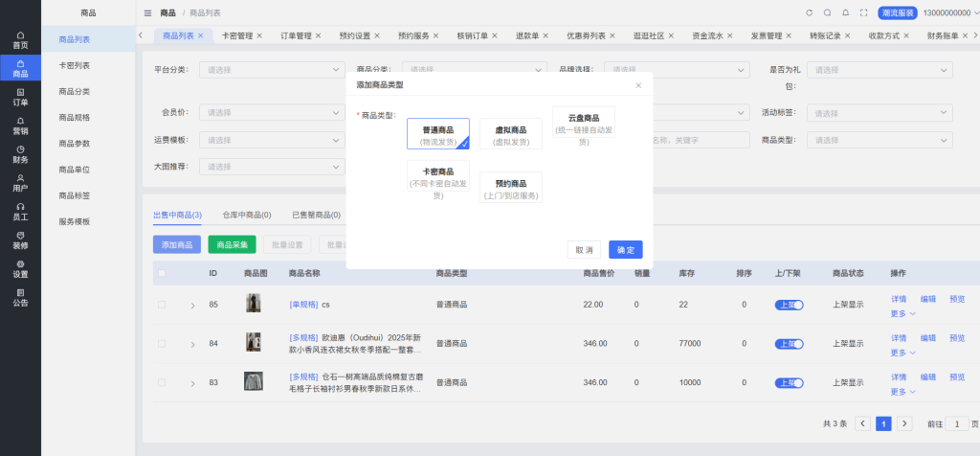Toggle the hamburger menu collapse icon

coord(147,13)
